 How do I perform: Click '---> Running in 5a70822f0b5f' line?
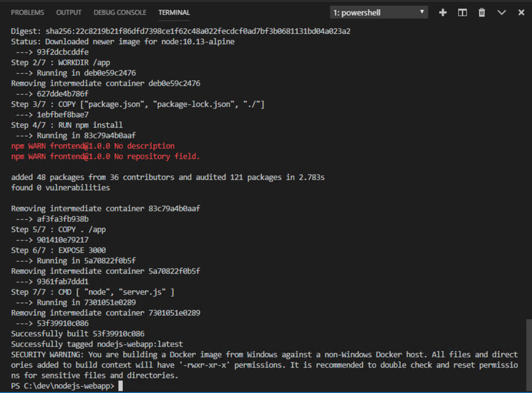pyautogui.click(x=76, y=260)
